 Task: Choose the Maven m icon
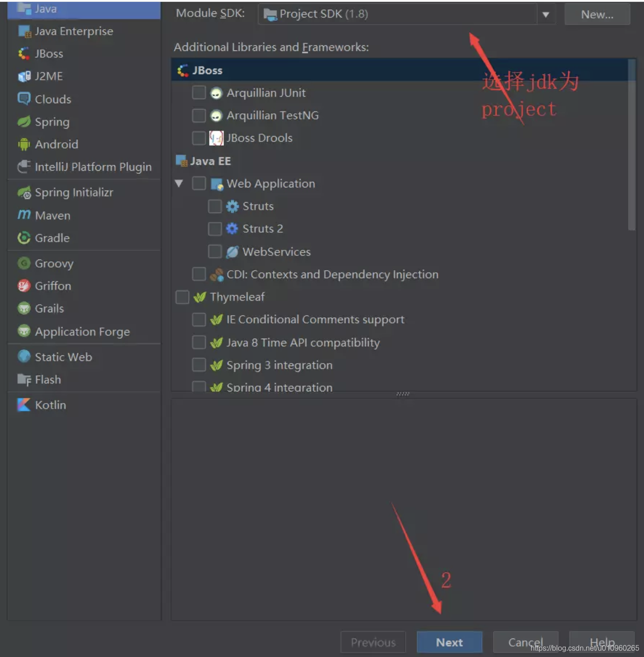pyautogui.click(x=24, y=215)
